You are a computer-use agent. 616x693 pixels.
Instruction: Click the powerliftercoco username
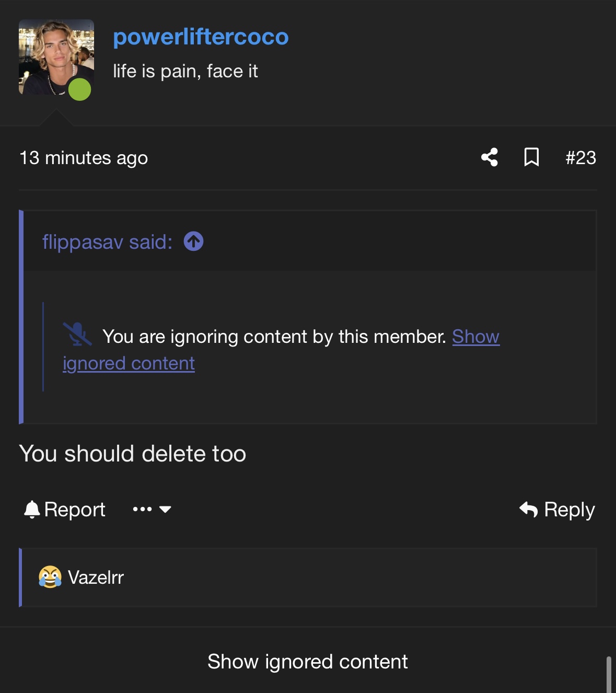click(x=201, y=37)
